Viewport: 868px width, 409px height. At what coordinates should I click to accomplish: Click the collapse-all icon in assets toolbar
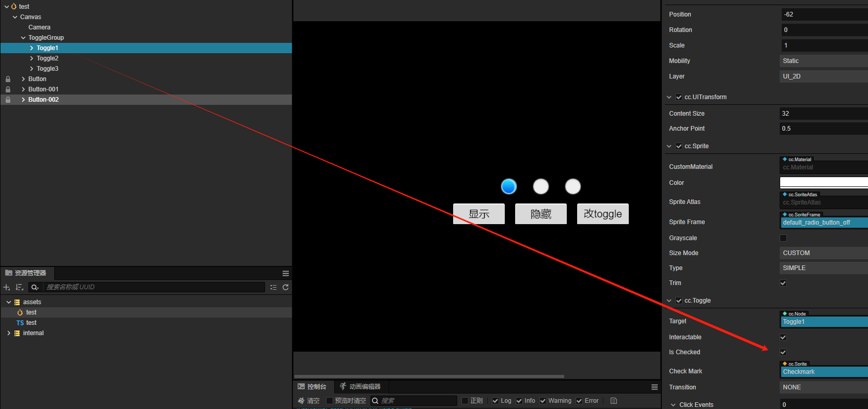click(273, 287)
